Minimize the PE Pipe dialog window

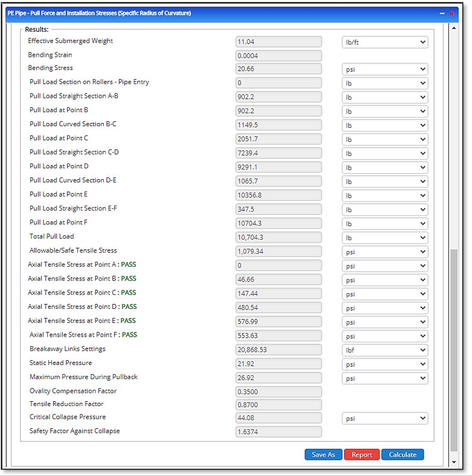coord(441,13)
